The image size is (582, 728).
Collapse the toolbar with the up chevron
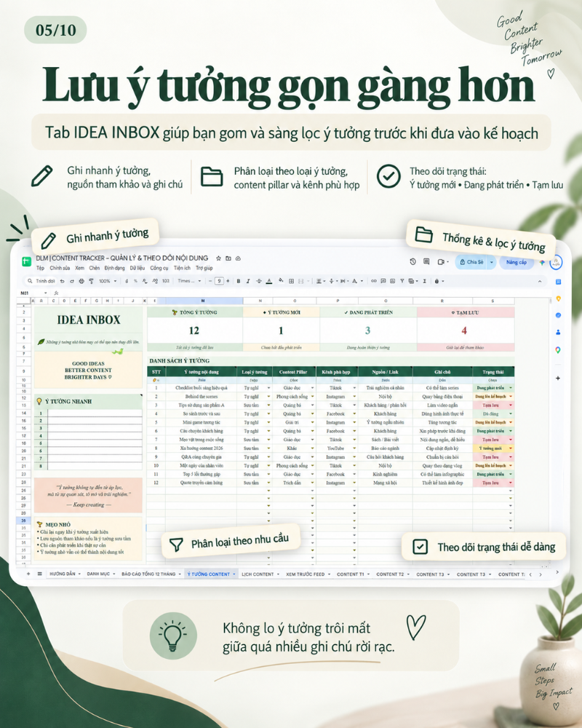pos(540,281)
